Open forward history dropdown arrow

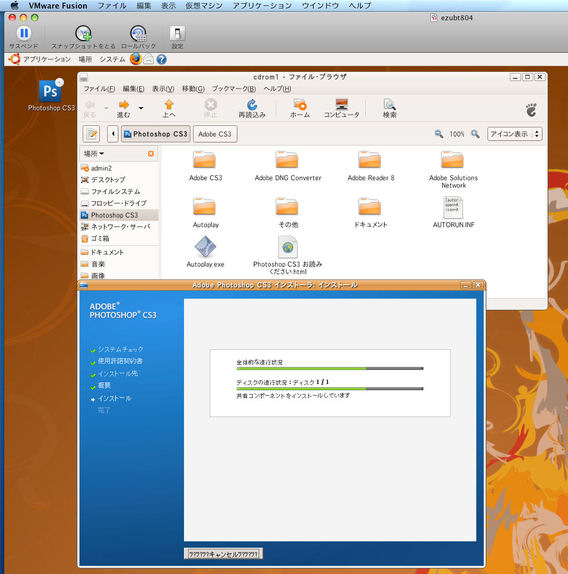click(141, 108)
